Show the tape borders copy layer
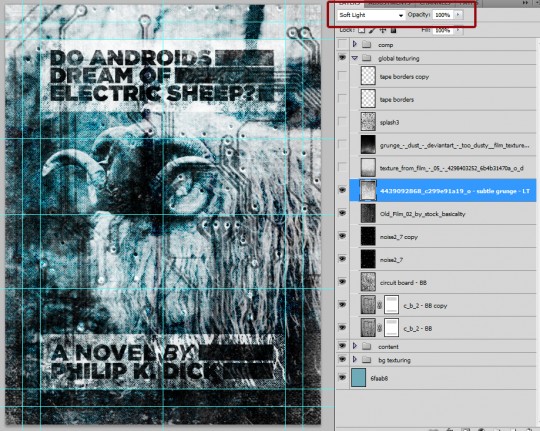This screenshot has width=540, height=431. (x=342, y=76)
